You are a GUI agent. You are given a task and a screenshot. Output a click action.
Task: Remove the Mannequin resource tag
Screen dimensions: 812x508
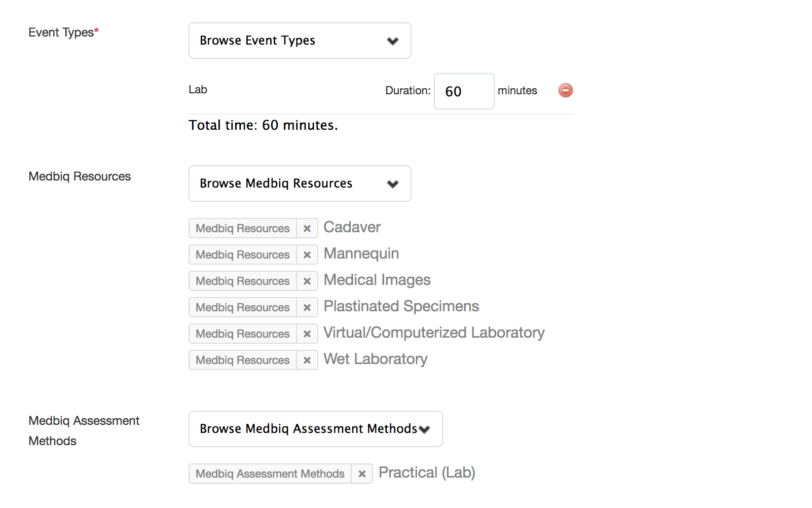click(x=307, y=255)
